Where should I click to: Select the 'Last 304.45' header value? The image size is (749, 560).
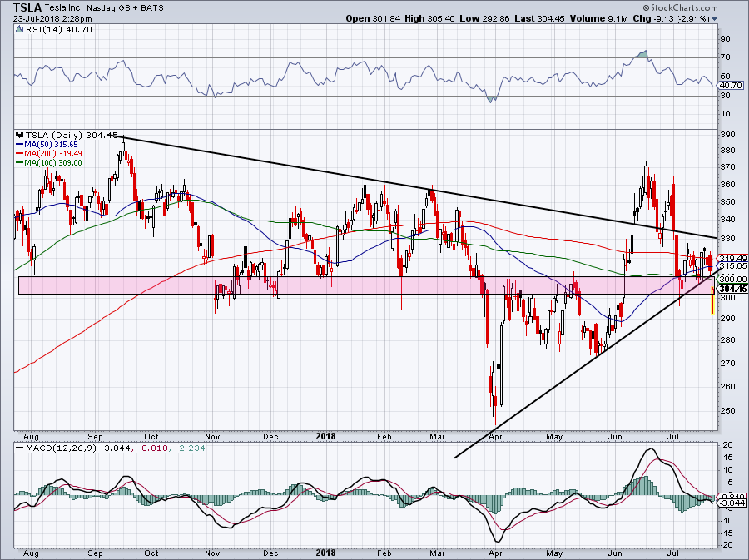(540, 18)
